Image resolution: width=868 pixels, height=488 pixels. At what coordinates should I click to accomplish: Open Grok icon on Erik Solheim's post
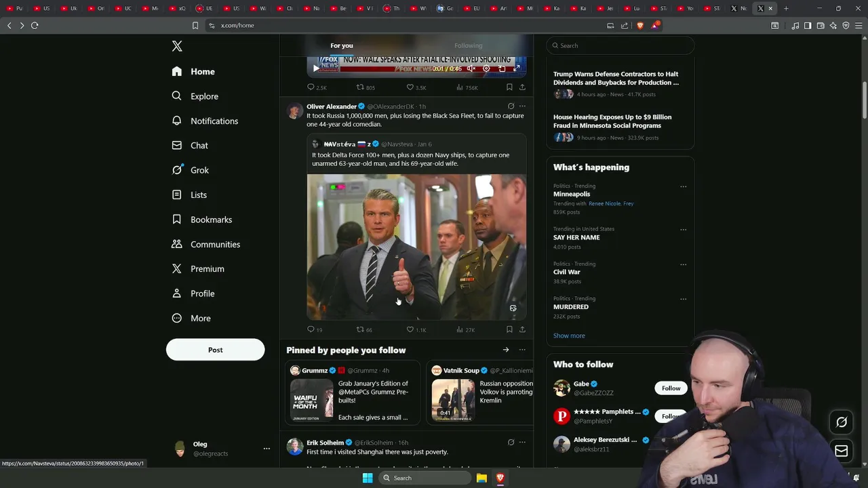pos(511,443)
